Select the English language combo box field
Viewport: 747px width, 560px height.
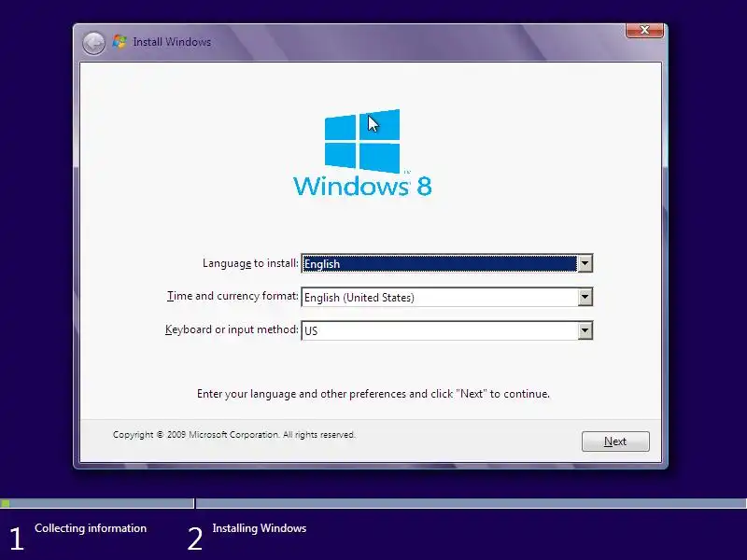point(447,263)
